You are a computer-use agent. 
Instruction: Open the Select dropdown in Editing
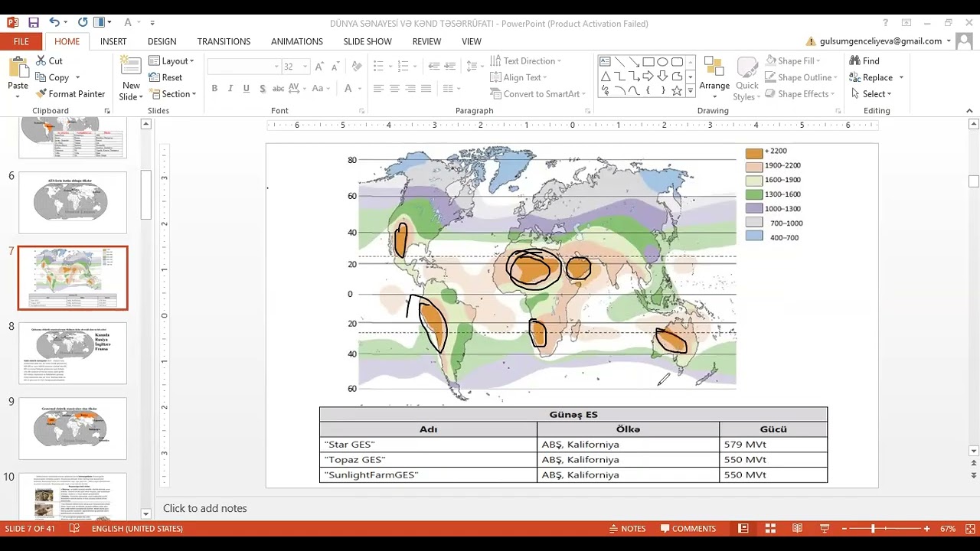(871, 94)
